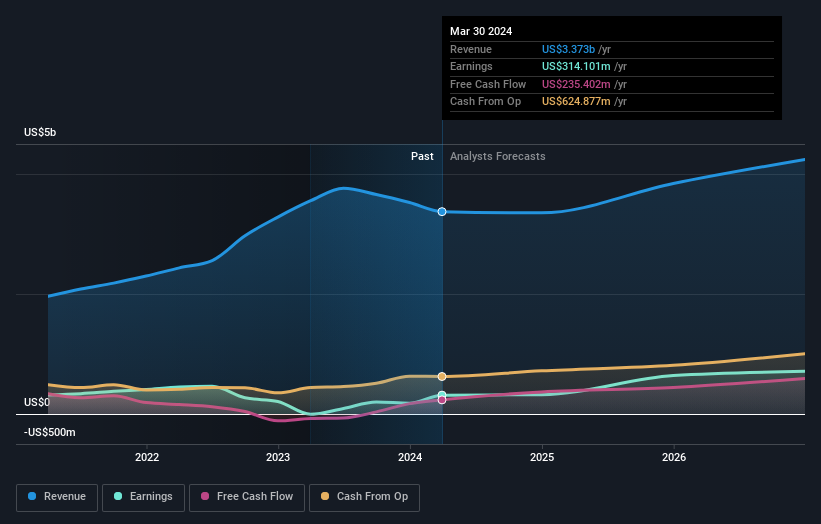Click the US$3.373b revenue value in tooltip
Image resolution: width=821 pixels, height=524 pixels.
[568, 49]
